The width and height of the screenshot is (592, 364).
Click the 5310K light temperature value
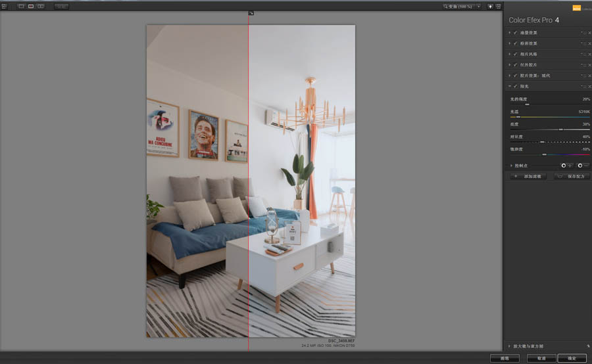pyautogui.click(x=584, y=112)
